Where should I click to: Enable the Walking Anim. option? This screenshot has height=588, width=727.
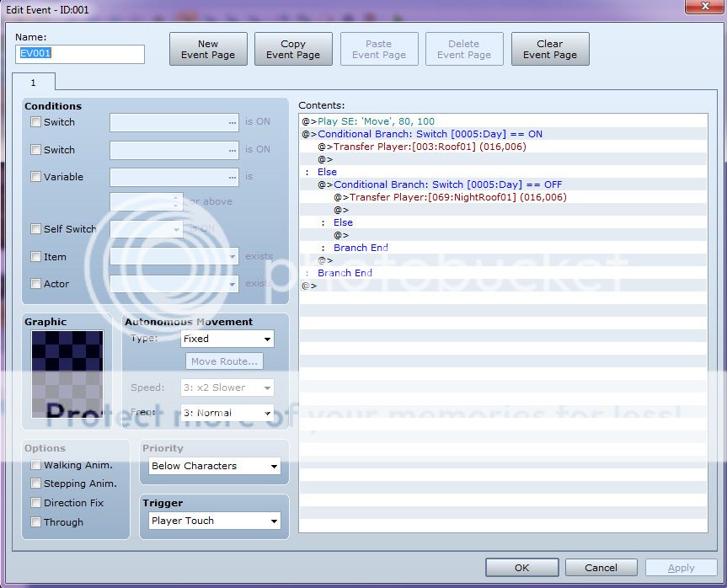tap(35, 464)
